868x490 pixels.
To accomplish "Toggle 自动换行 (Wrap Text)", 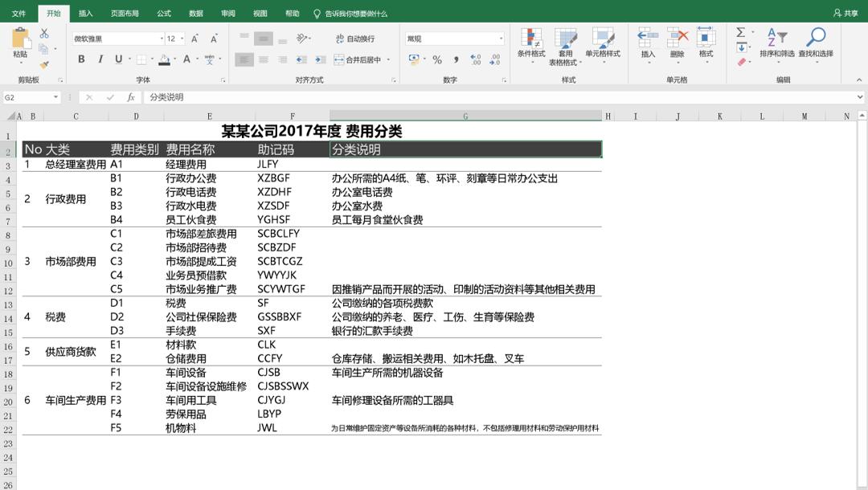I will [x=358, y=38].
